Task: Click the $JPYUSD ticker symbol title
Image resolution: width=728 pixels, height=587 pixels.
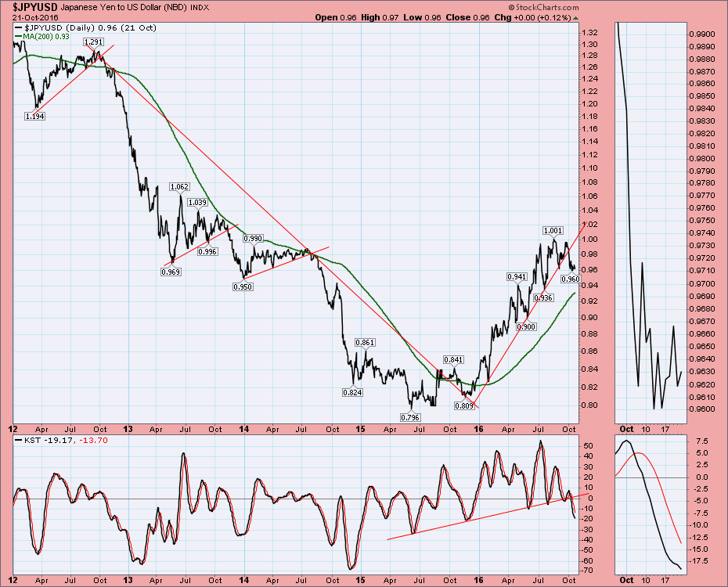Action: coord(34,7)
